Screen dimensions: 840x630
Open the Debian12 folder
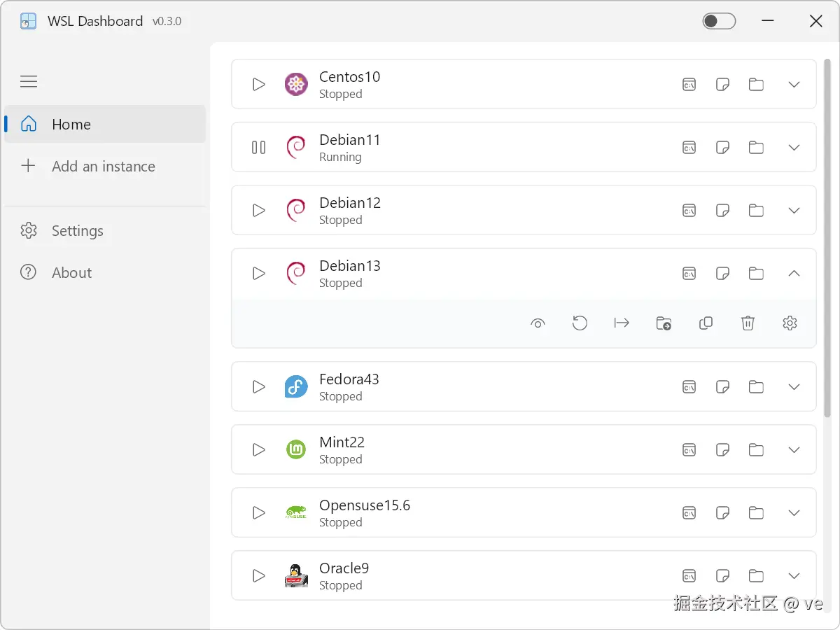point(756,211)
